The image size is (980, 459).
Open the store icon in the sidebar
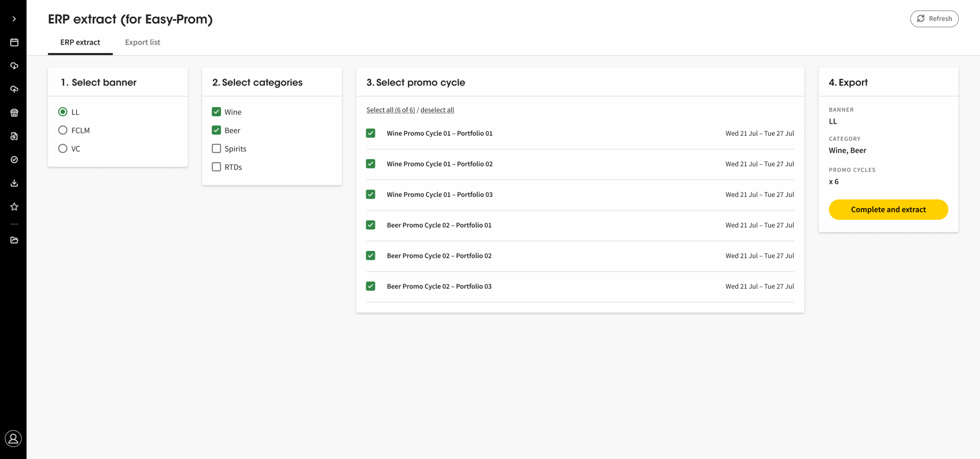click(14, 113)
